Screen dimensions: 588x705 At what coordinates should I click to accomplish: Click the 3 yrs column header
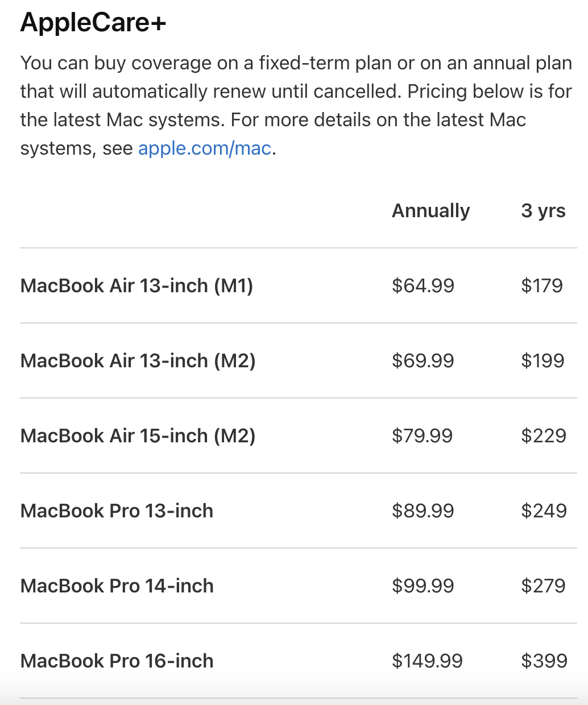pyautogui.click(x=543, y=211)
